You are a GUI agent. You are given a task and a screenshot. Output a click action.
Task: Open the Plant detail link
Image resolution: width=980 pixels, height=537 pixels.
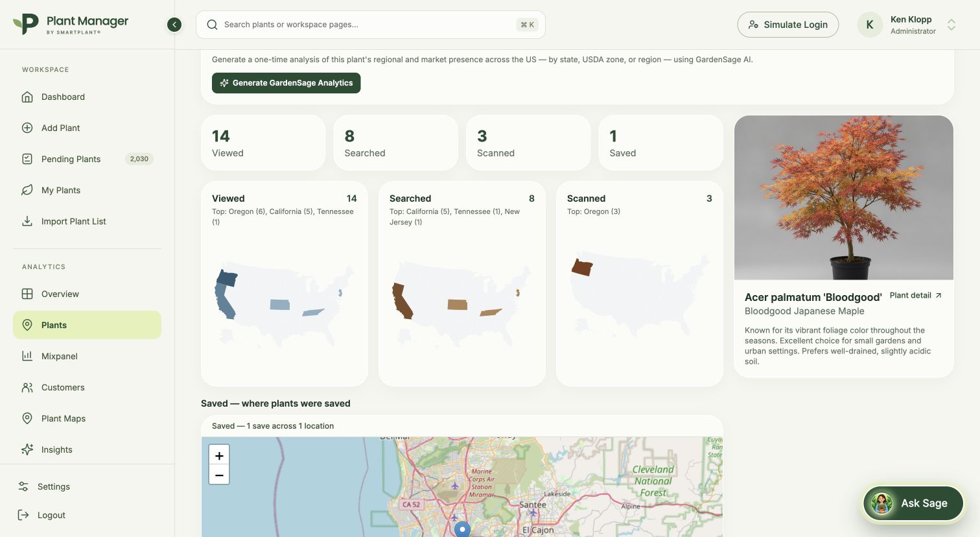[x=916, y=295]
